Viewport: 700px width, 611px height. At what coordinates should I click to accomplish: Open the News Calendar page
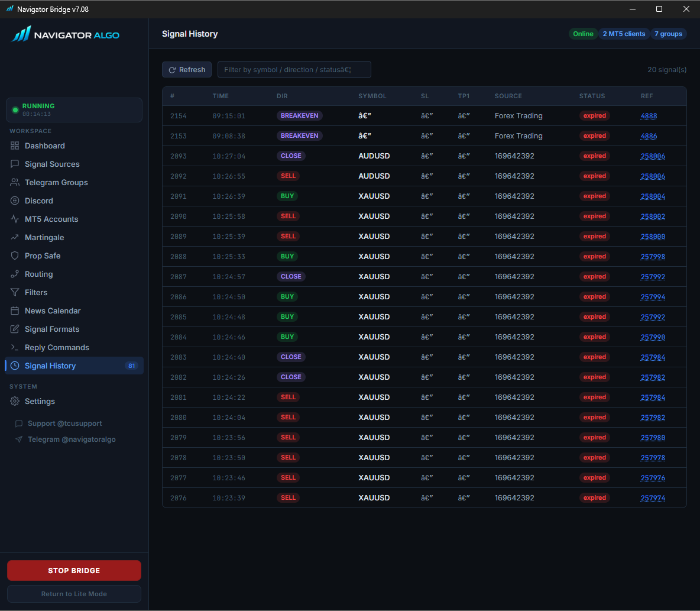tap(74, 311)
